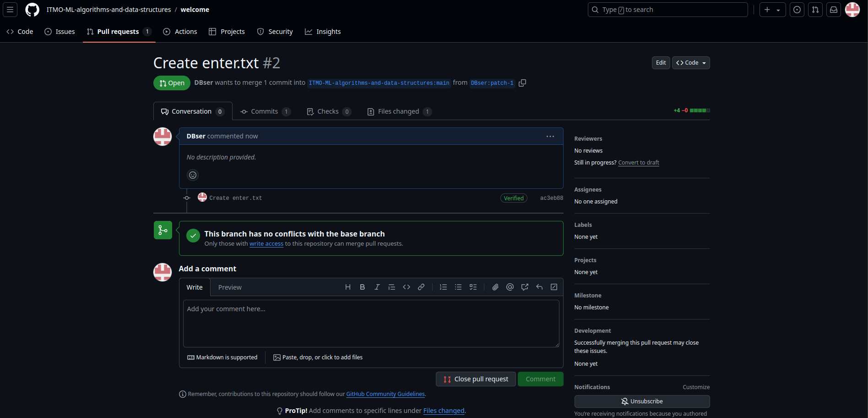868x418 pixels.
Task: Select the Write tab of comment editor
Action: [195, 287]
